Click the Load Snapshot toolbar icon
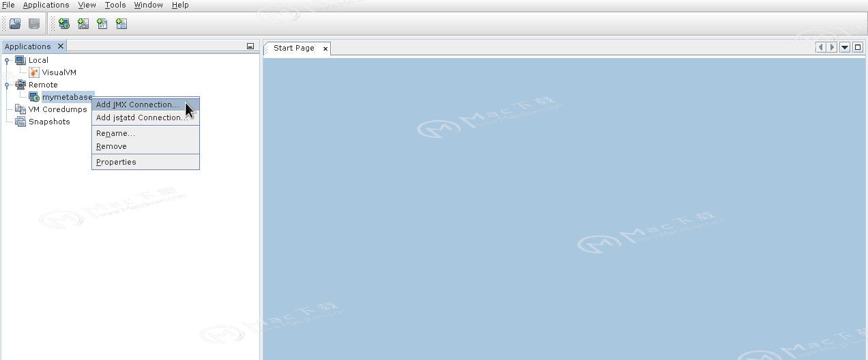This screenshot has height=360, width=868. [15, 24]
